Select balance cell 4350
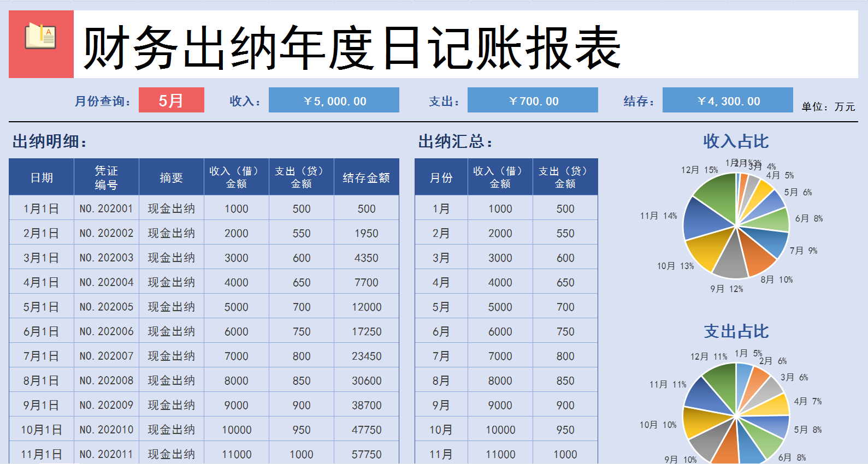 coord(367,258)
